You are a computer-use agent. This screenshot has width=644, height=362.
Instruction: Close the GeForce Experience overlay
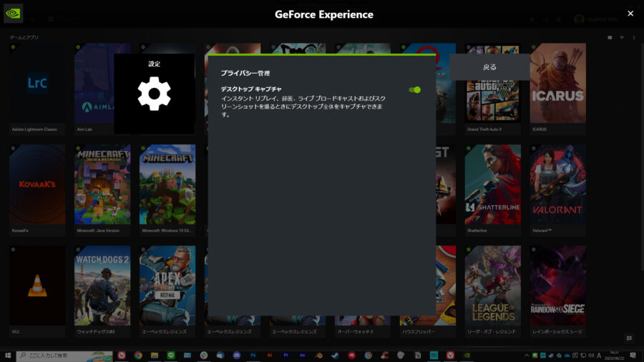630,14
